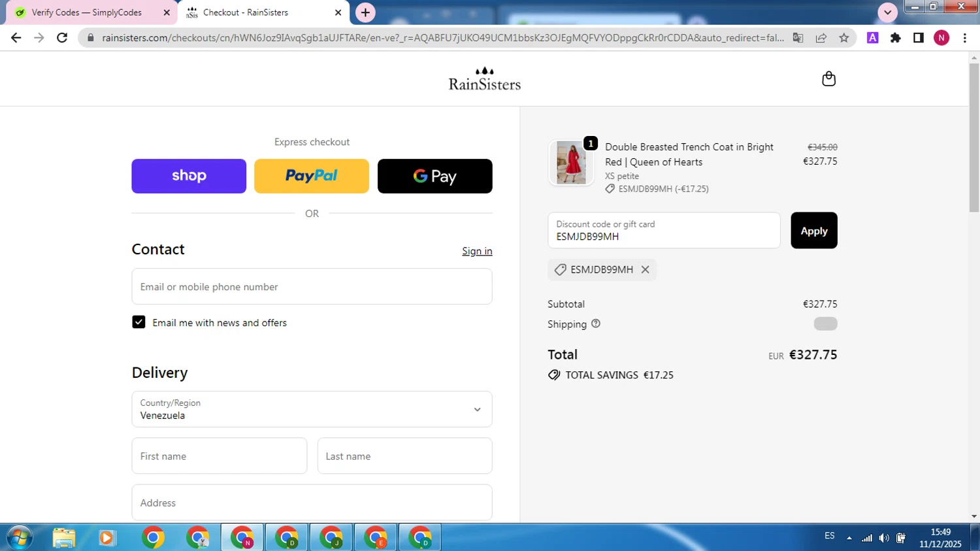Click the Sign in link
Viewport: 980px width, 551px height.
pyautogui.click(x=477, y=251)
